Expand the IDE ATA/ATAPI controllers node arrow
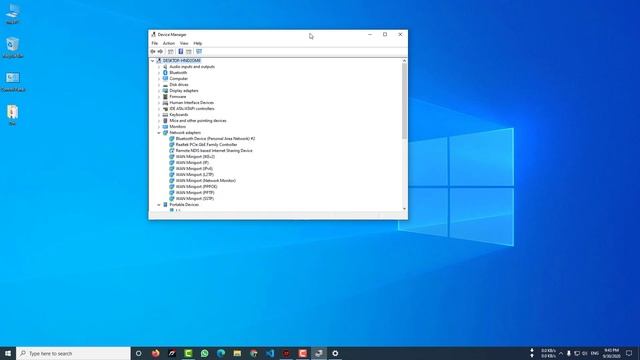The image size is (640, 360). coord(159,109)
